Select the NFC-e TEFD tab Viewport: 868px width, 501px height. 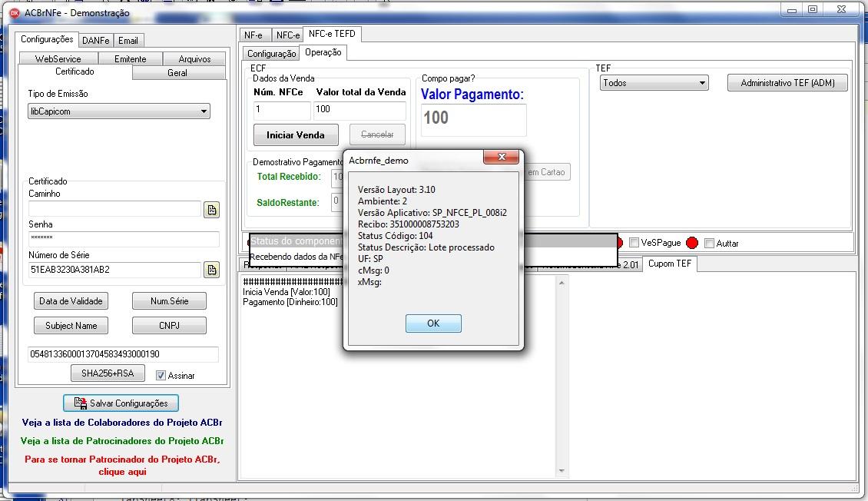(x=332, y=34)
